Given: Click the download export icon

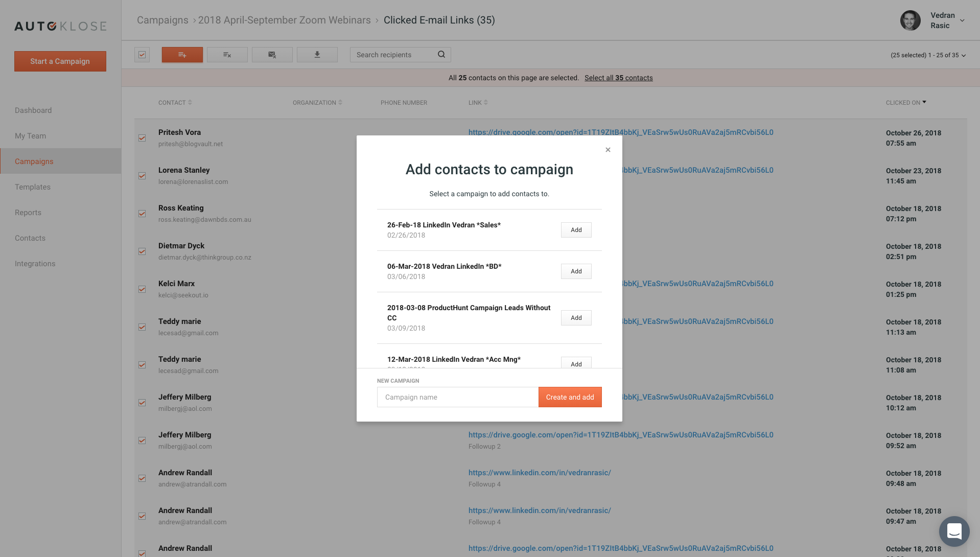Looking at the screenshot, I should [317, 55].
